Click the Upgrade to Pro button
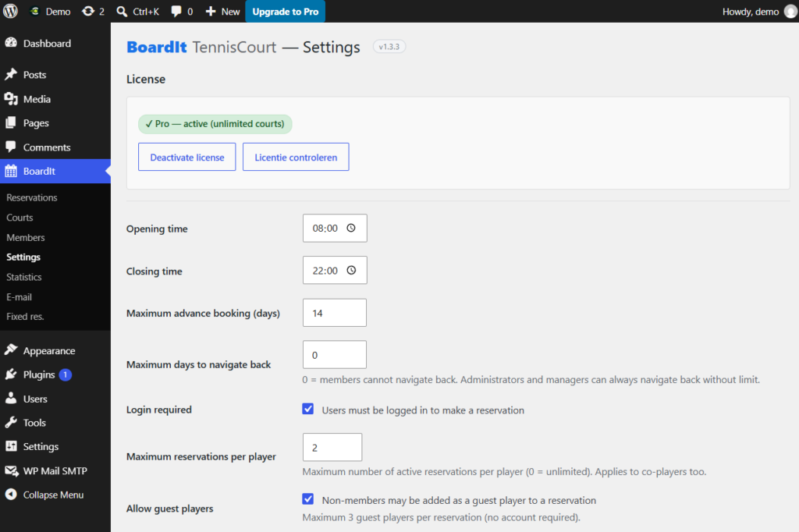 coord(286,11)
